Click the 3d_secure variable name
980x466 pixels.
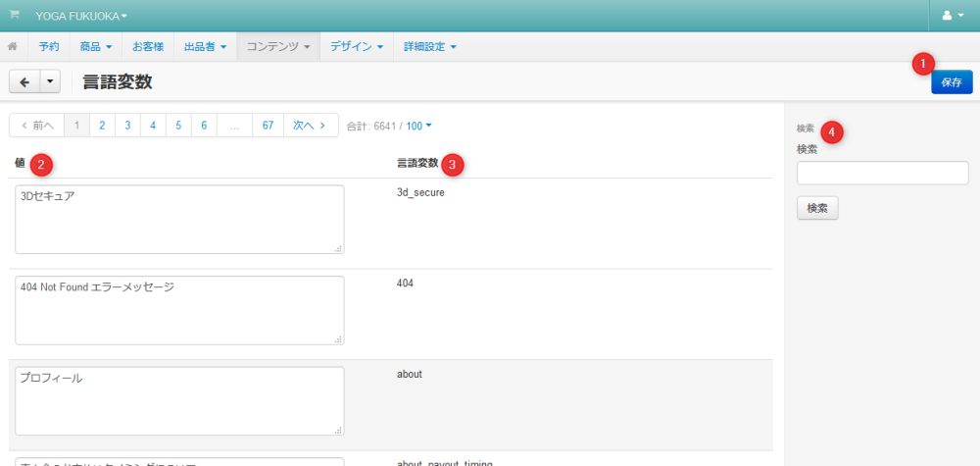[420, 192]
